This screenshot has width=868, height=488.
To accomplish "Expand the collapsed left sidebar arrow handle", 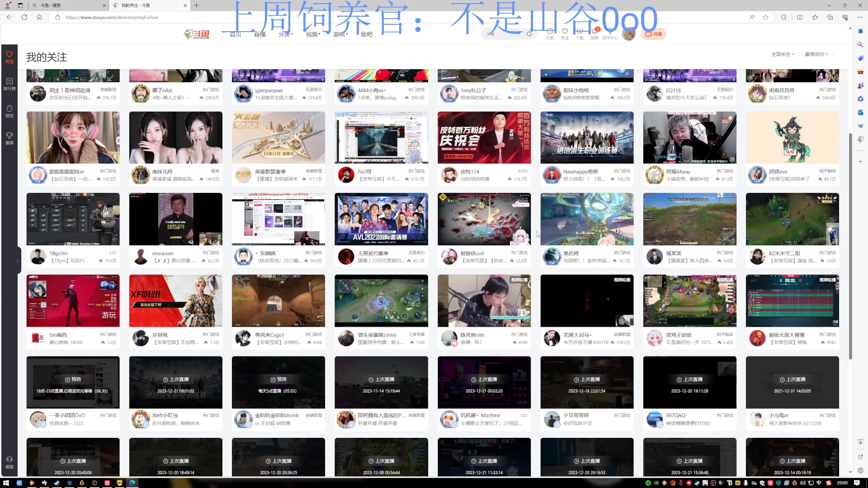I will (x=18, y=261).
